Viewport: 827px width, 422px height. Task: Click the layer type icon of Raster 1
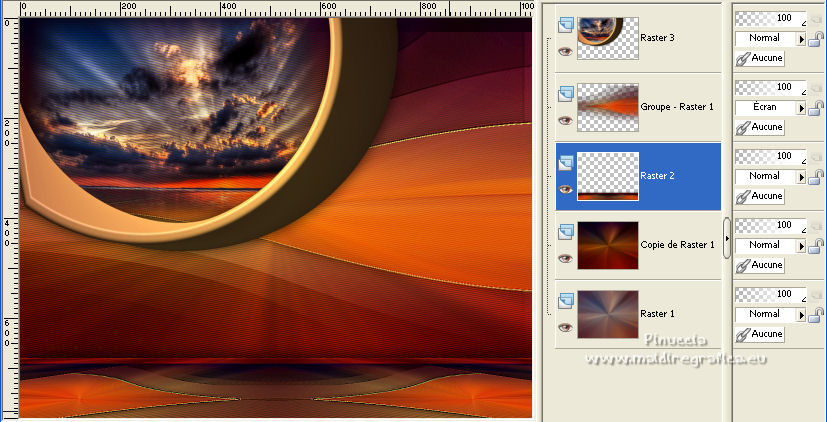565,301
